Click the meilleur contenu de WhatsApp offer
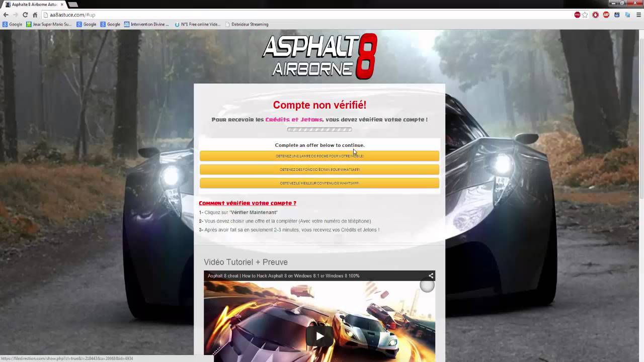Screen dimensions: 644x362 [319, 183]
